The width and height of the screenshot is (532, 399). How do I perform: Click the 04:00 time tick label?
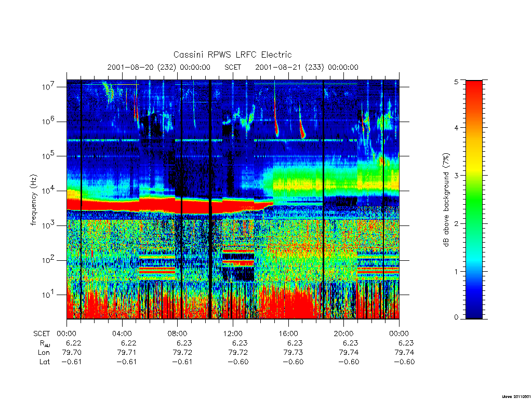click(122, 334)
